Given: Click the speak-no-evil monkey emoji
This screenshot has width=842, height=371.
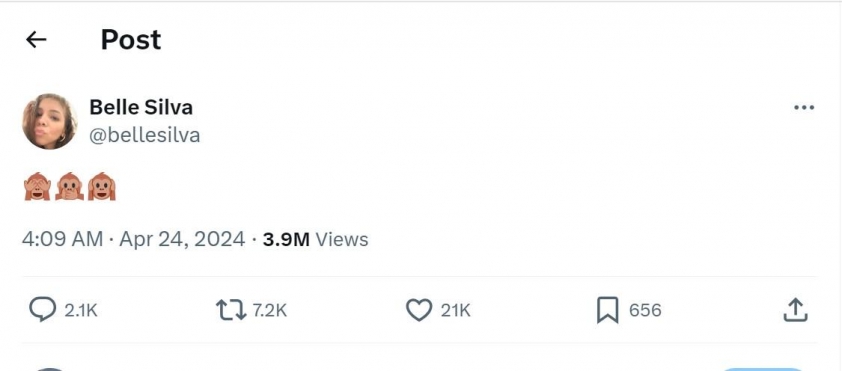Looking at the screenshot, I should point(69,186).
